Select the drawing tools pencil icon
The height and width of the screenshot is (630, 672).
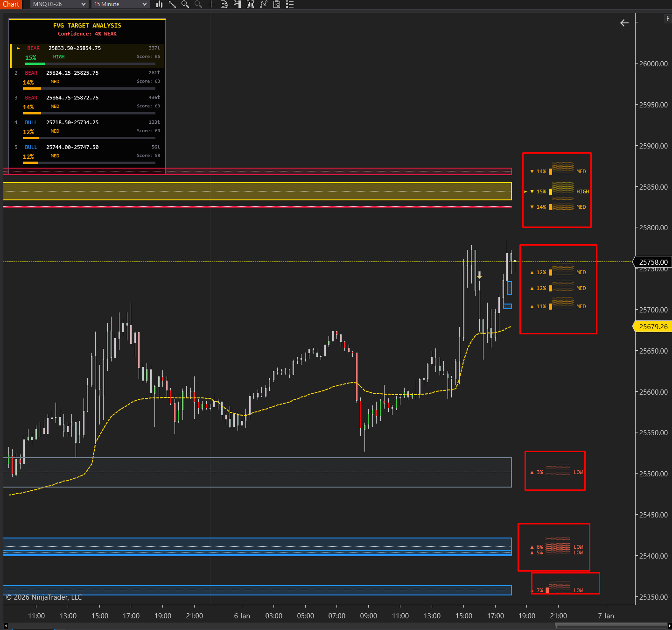click(172, 4)
